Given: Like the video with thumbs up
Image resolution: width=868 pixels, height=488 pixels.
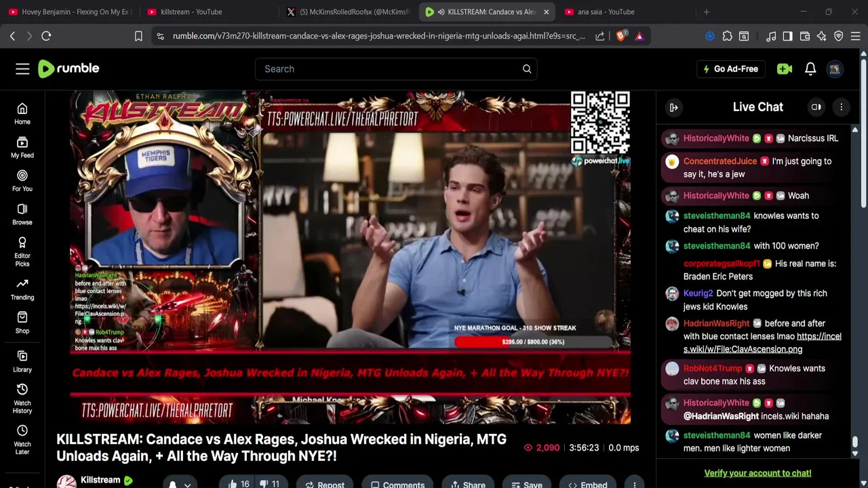Looking at the screenshot, I should tap(239, 483).
